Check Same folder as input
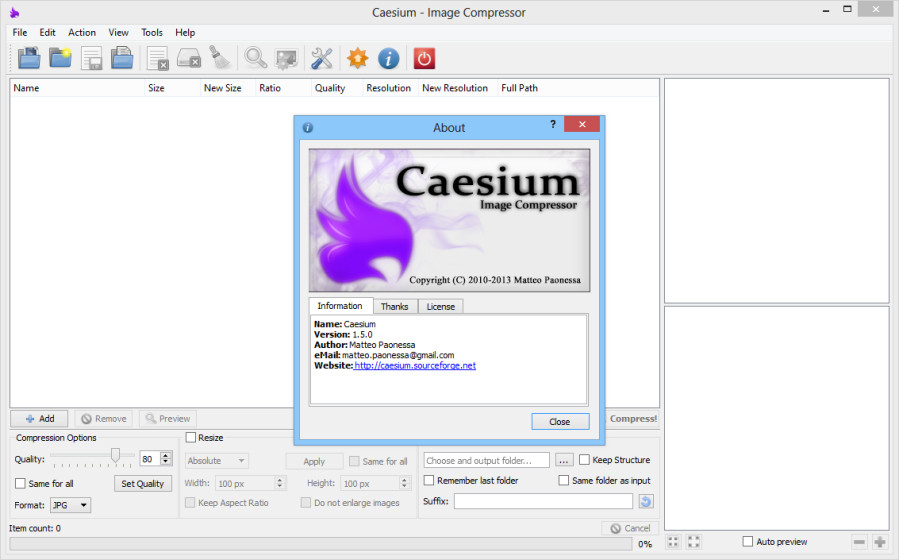This screenshot has height=560, width=899. (x=564, y=480)
